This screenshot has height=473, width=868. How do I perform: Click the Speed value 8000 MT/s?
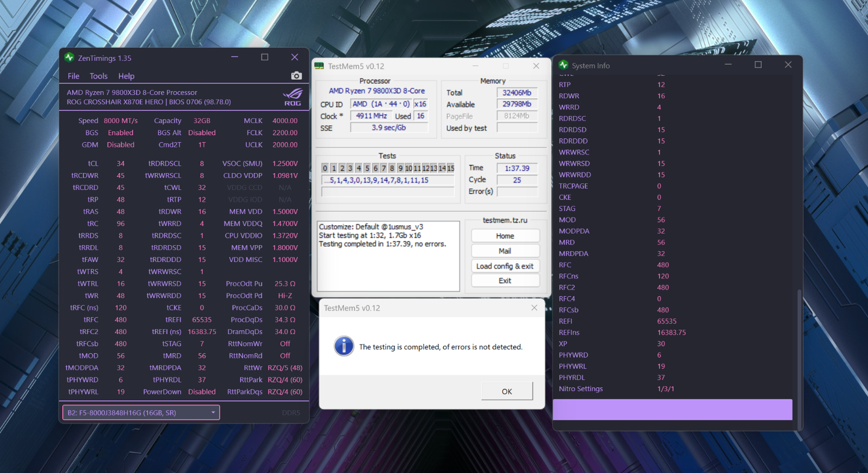pyautogui.click(x=120, y=121)
